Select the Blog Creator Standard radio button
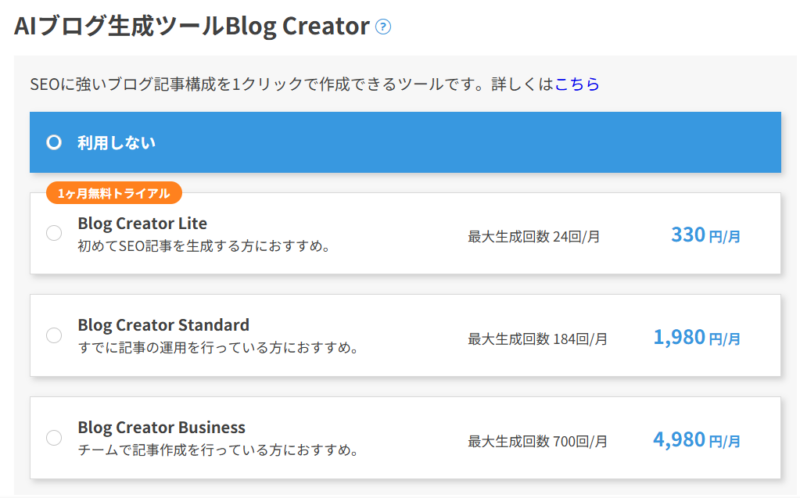 54,335
